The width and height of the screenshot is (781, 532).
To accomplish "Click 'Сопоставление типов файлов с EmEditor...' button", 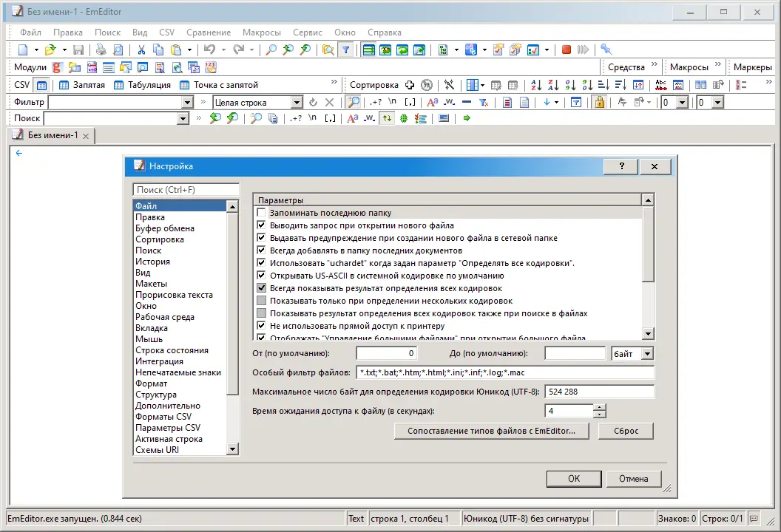I will [x=491, y=431].
